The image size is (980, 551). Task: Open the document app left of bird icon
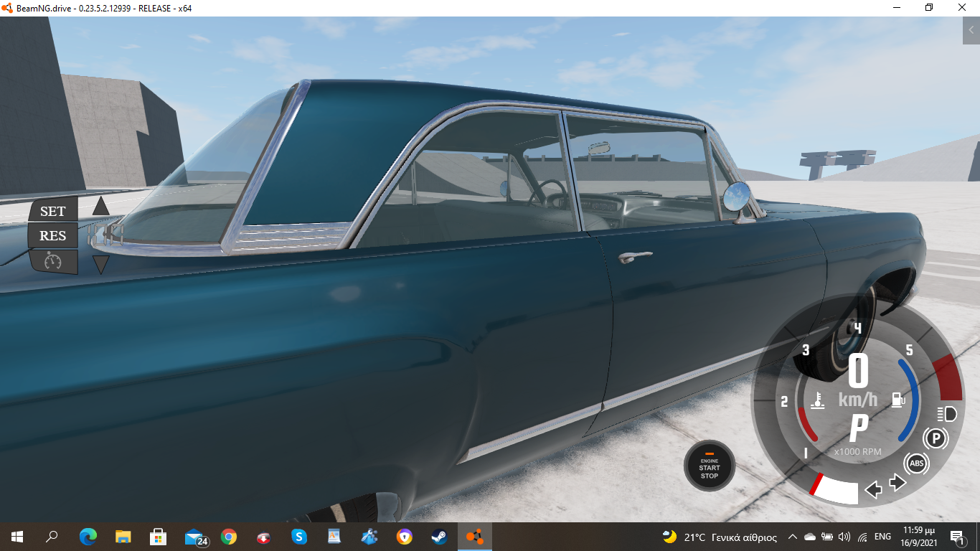click(334, 537)
